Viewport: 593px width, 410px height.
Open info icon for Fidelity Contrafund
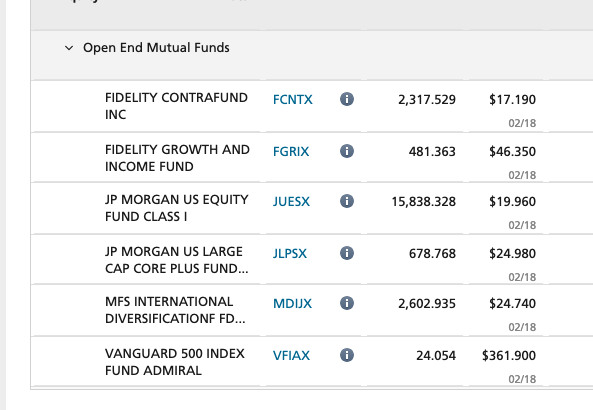point(347,99)
